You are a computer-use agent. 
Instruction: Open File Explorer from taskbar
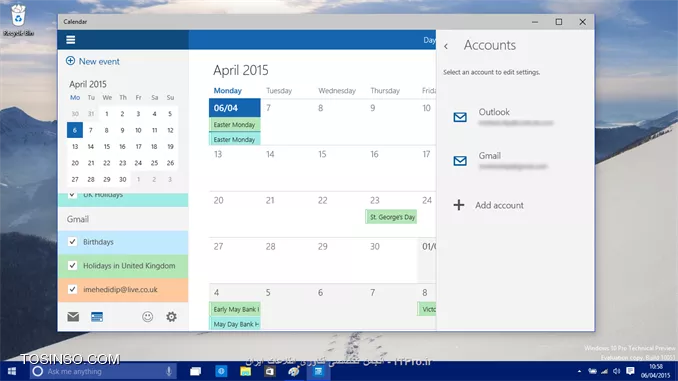pyautogui.click(x=246, y=371)
